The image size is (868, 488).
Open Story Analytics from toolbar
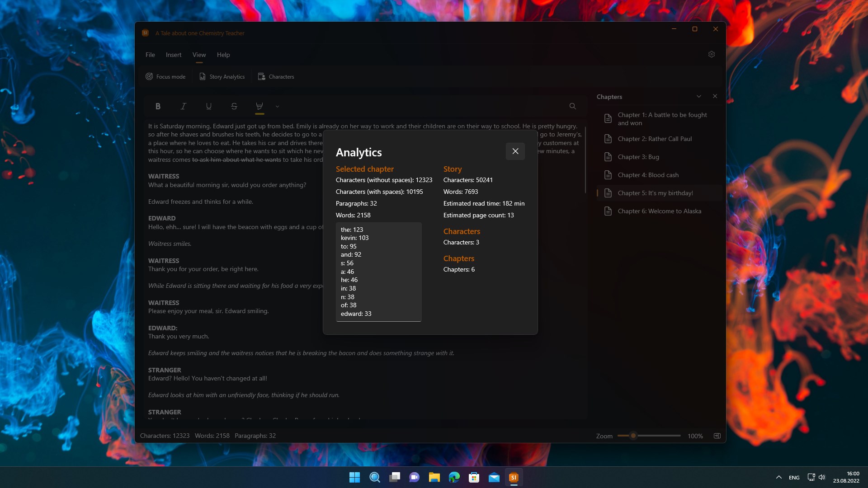click(222, 77)
